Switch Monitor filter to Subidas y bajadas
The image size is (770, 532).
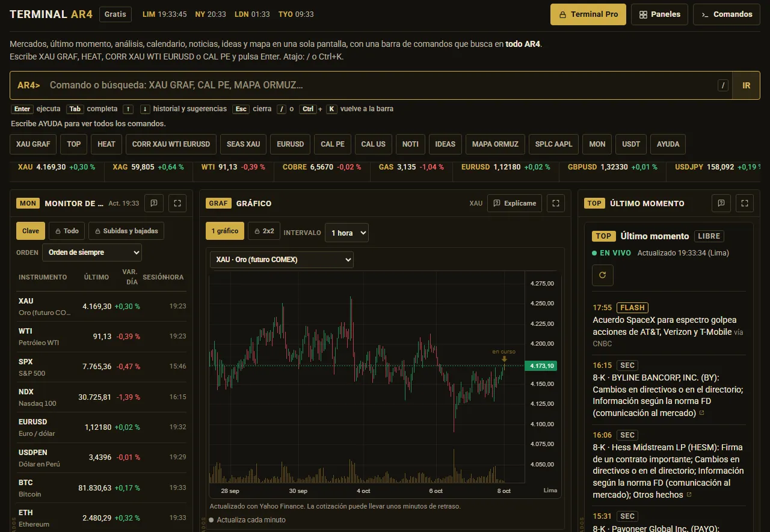[x=126, y=231]
